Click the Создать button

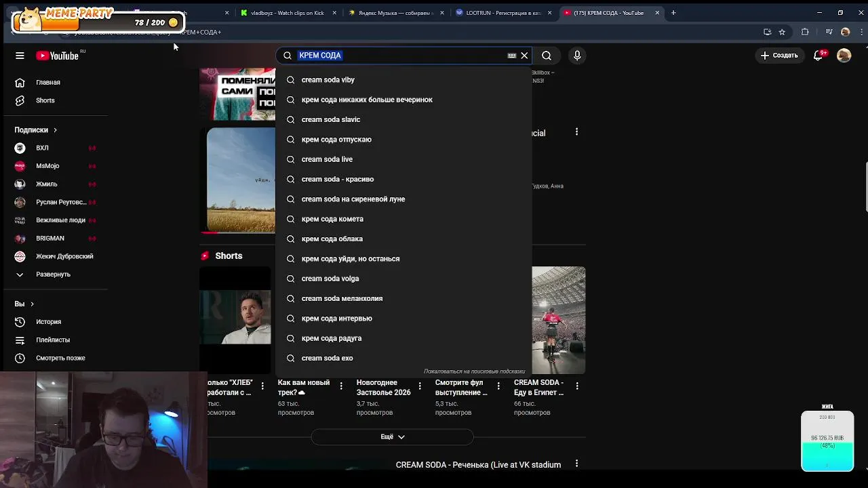point(779,56)
